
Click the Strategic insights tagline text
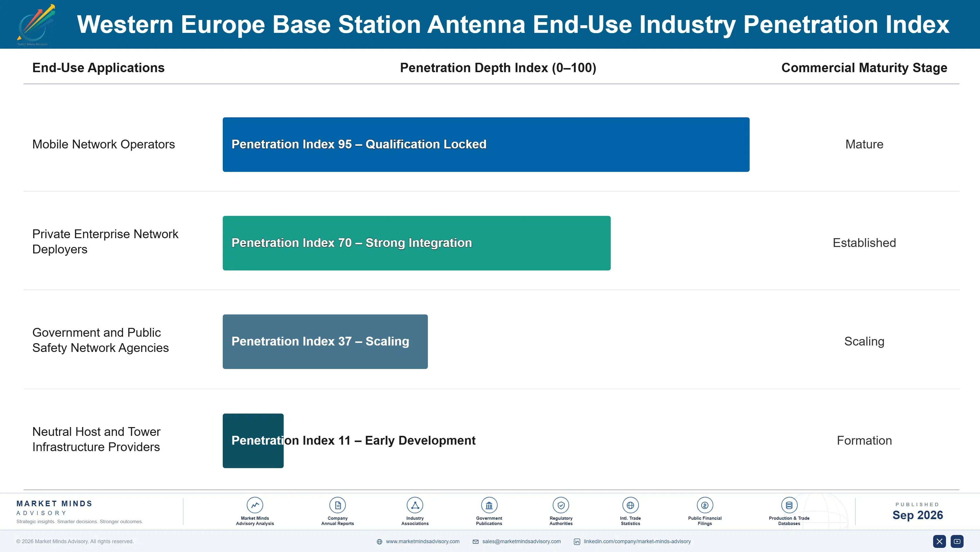[x=79, y=521]
